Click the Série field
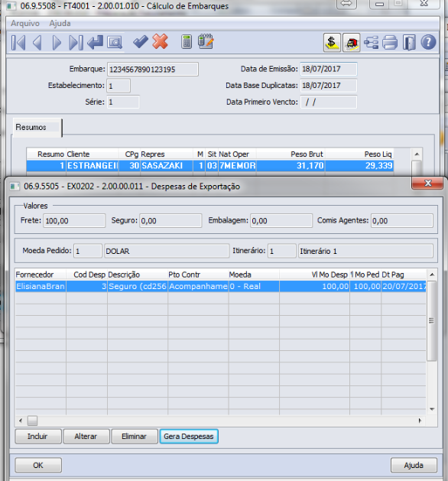 [x=123, y=102]
